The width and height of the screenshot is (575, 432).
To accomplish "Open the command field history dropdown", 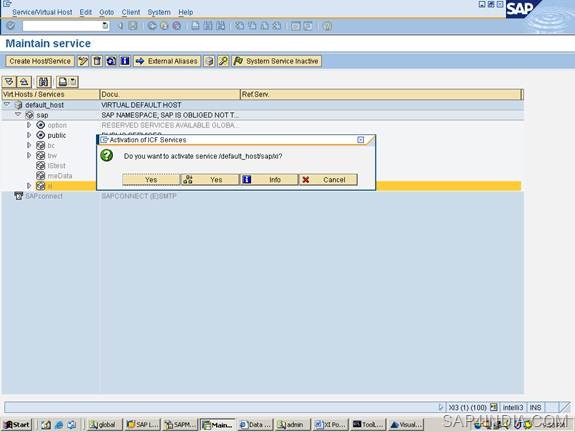I will (x=105, y=26).
